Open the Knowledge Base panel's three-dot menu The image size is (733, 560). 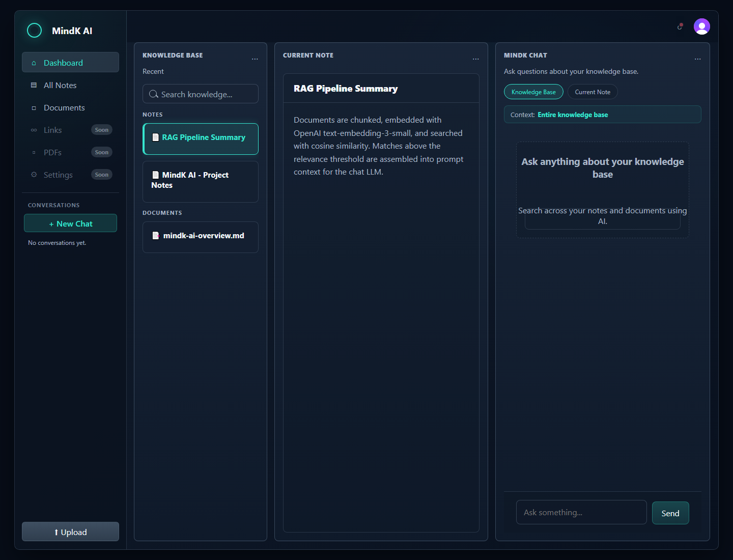[x=255, y=59]
